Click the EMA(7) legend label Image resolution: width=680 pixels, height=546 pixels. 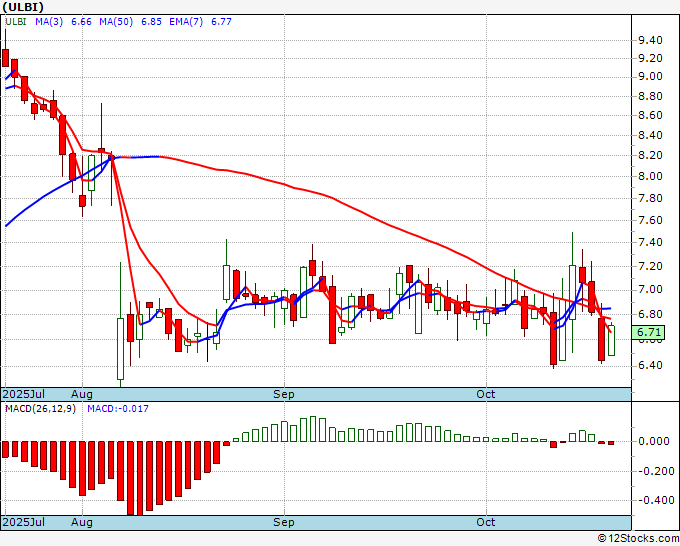[186, 22]
